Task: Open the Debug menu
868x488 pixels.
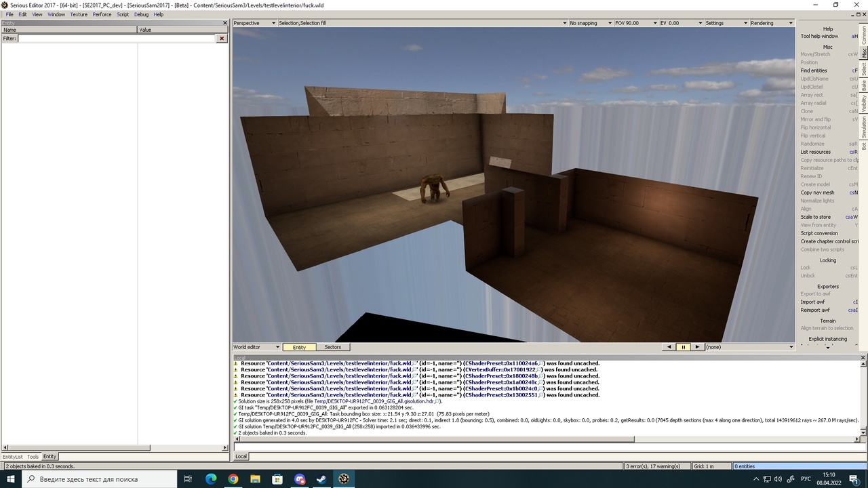Action: pos(141,14)
